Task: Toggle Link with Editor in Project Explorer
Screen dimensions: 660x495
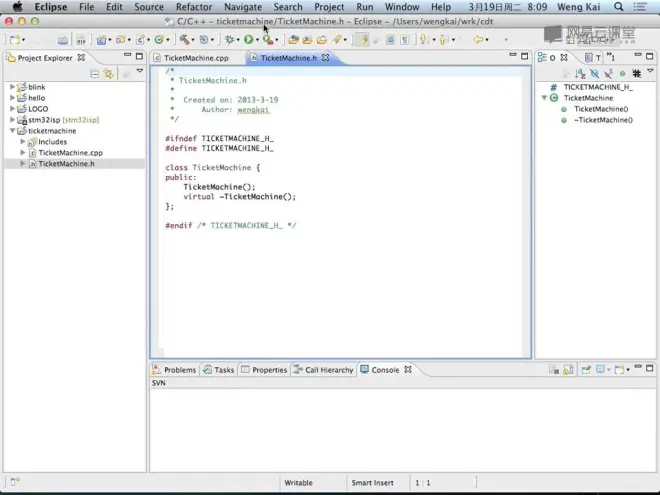Action: (108, 74)
